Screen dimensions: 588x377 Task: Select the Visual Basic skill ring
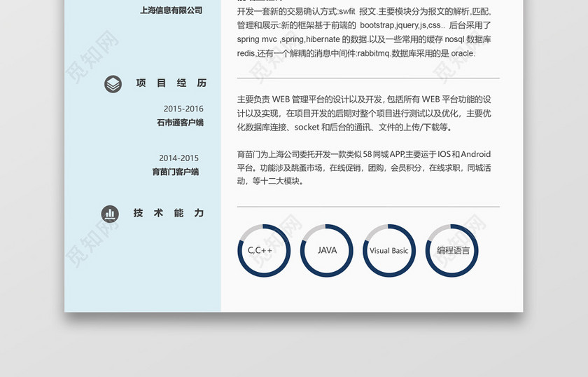point(389,250)
